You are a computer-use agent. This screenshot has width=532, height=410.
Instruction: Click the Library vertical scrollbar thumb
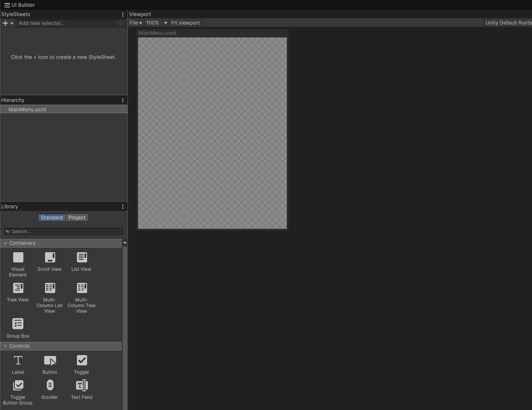(125, 327)
